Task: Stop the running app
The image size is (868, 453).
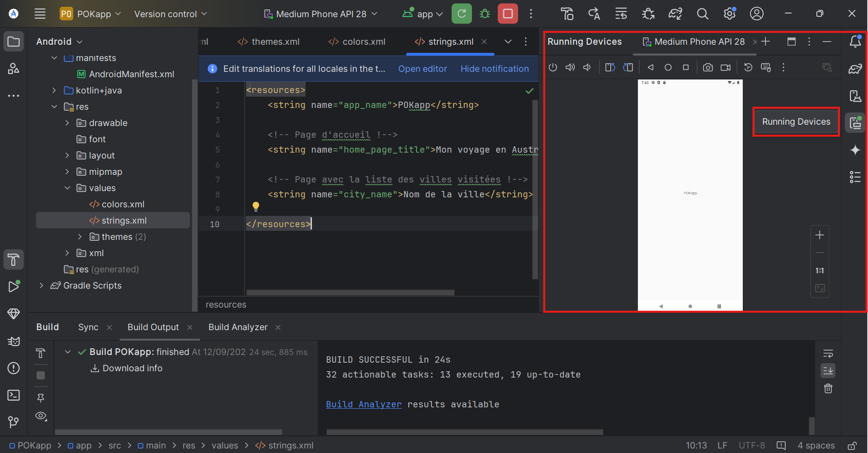Action: pos(508,14)
